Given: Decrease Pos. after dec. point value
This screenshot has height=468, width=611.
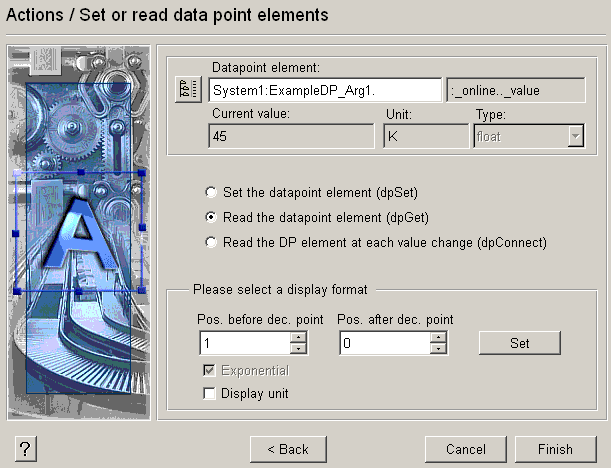Looking at the screenshot, I should [438, 349].
